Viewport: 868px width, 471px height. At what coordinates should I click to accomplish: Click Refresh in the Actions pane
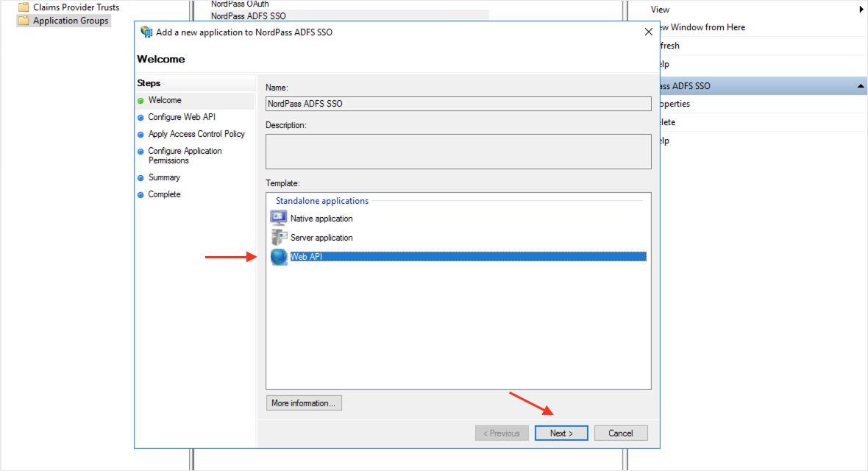(x=670, y=46)
